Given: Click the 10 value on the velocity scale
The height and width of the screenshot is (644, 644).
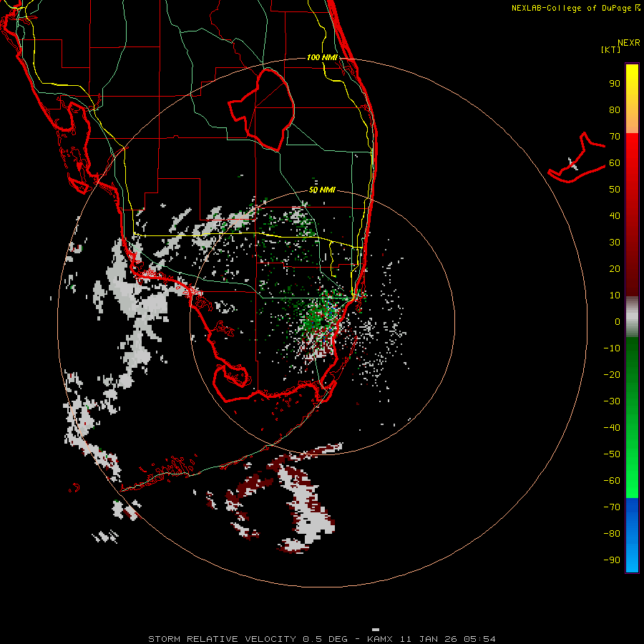Looking at the screenshot, I should pos(615,296).
